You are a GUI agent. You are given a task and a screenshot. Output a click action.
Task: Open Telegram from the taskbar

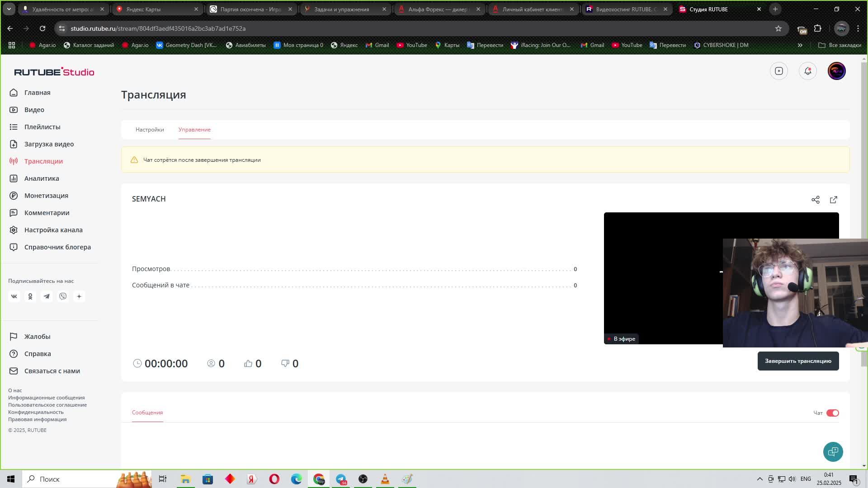pos(341,479)
